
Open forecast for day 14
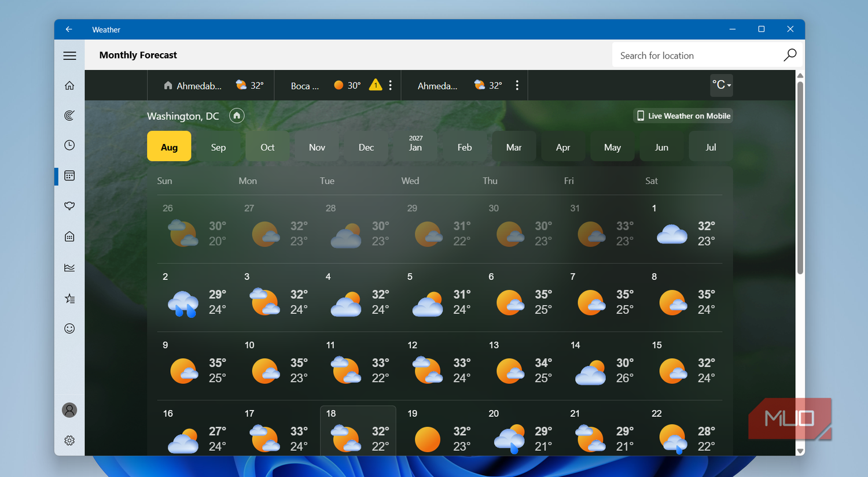tap(602, 365)
